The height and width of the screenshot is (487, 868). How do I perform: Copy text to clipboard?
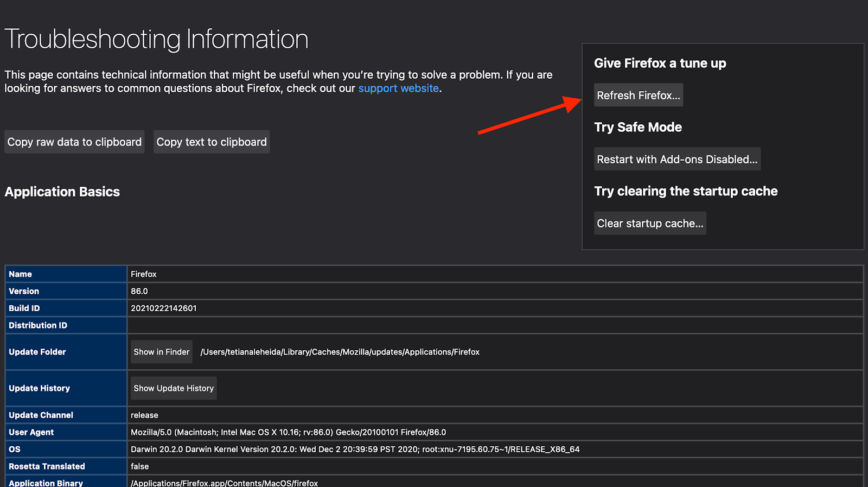[212, 142]
